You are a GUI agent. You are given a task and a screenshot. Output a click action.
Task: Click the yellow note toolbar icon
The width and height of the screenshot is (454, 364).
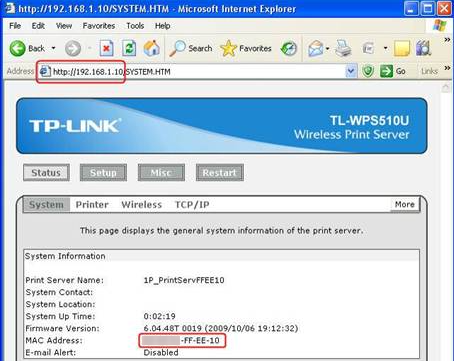[x=402, y=49]
